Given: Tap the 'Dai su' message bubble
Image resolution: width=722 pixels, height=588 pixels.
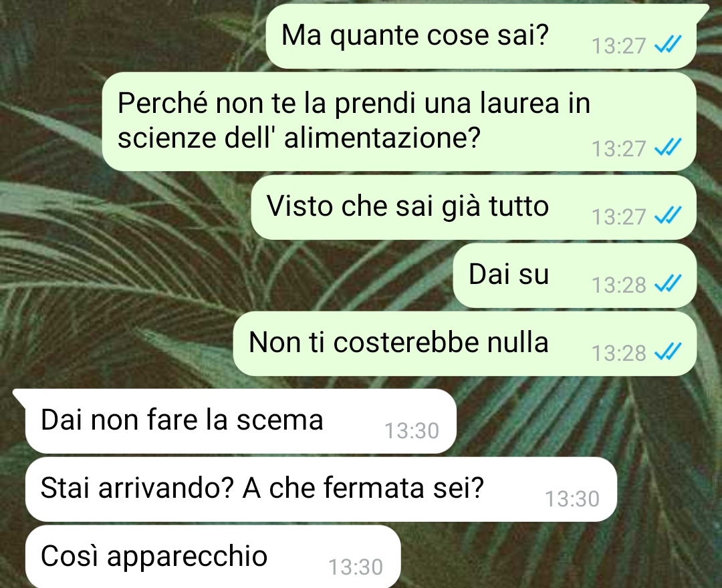Looking at the screenshot, I should point(574,275).
